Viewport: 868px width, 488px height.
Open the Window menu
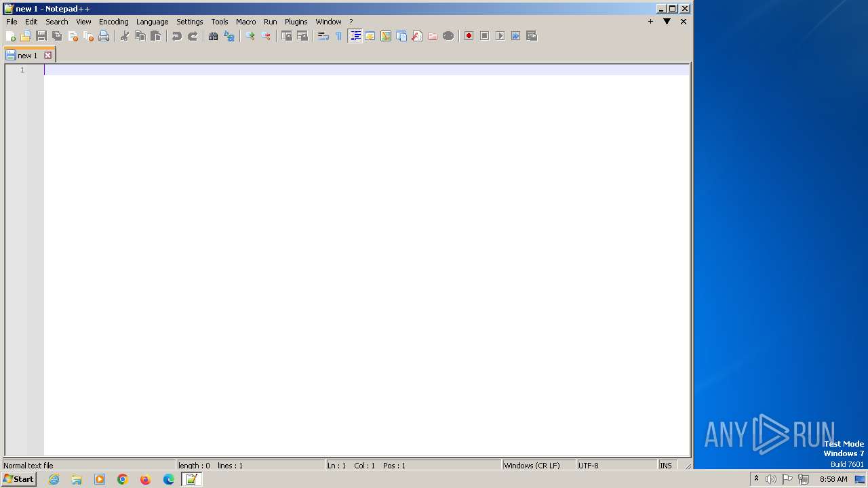328,22
